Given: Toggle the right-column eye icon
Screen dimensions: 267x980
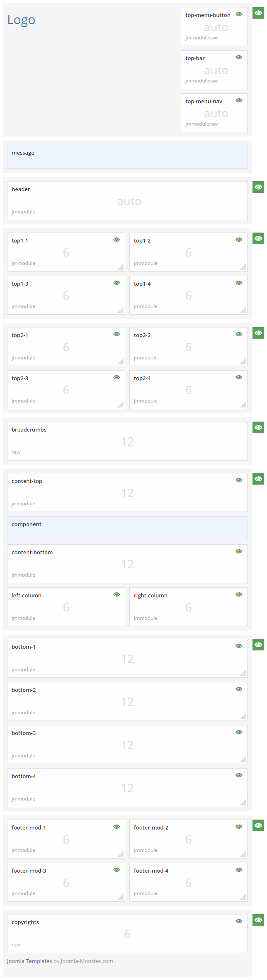Looking at the screenshot, I should 239,594.
